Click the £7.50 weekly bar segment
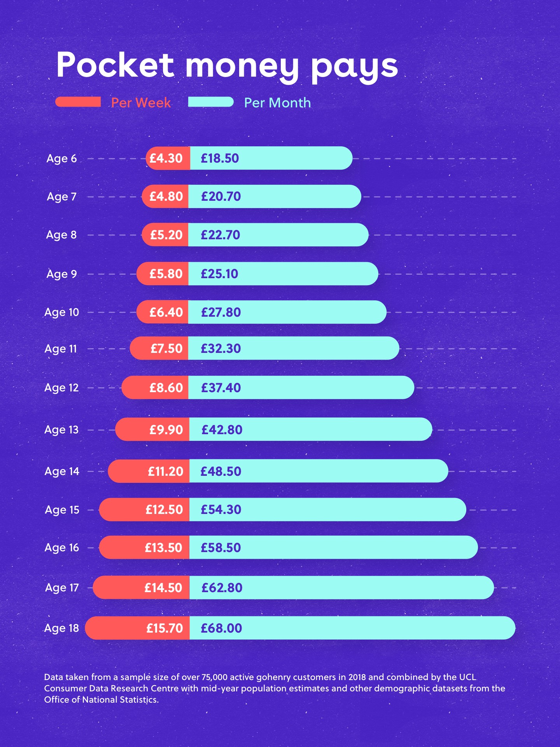560x747 pixels. point(159,348)
